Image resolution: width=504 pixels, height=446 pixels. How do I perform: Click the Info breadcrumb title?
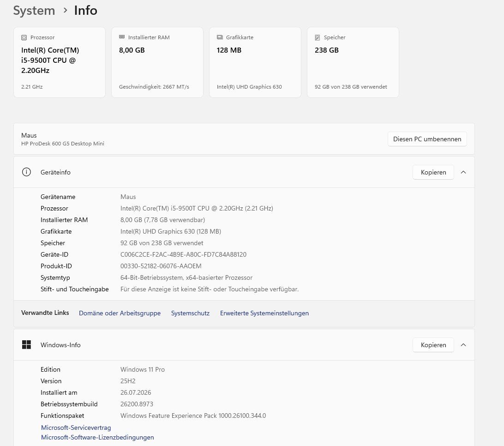click(85, 11)
